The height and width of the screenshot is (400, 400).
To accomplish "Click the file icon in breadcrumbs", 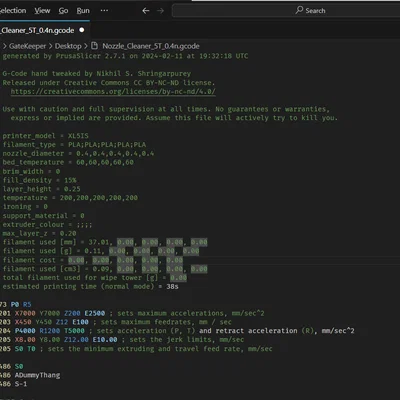I will tap(95, 46).
